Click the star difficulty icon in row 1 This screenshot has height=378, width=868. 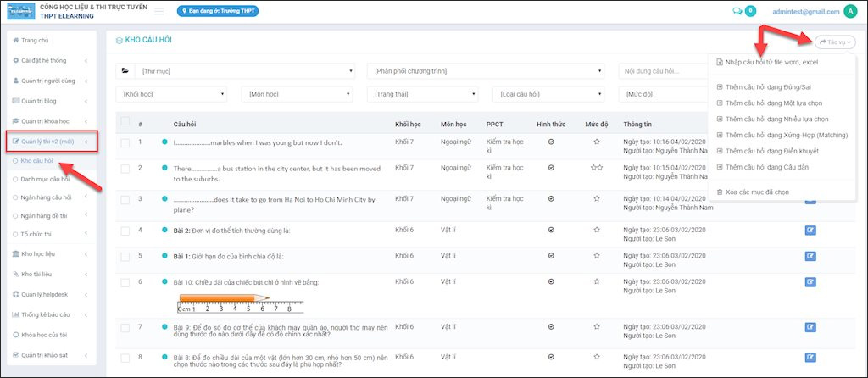(597, 142)
